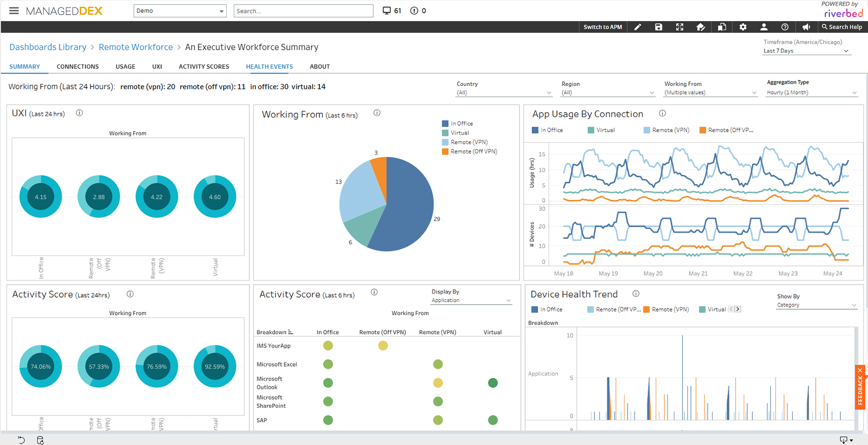The image size is (868, 445).
Task: Open the user account icon
Action: (x=763, y=27)
